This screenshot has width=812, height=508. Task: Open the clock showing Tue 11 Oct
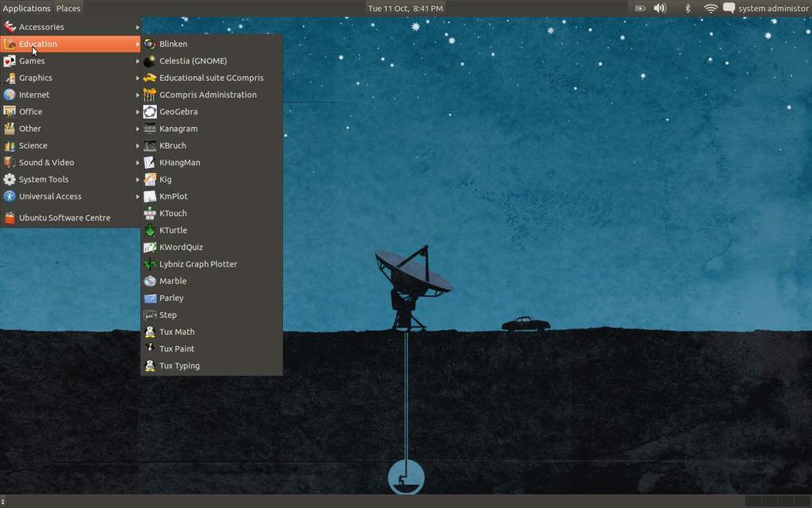click(405, 8)
